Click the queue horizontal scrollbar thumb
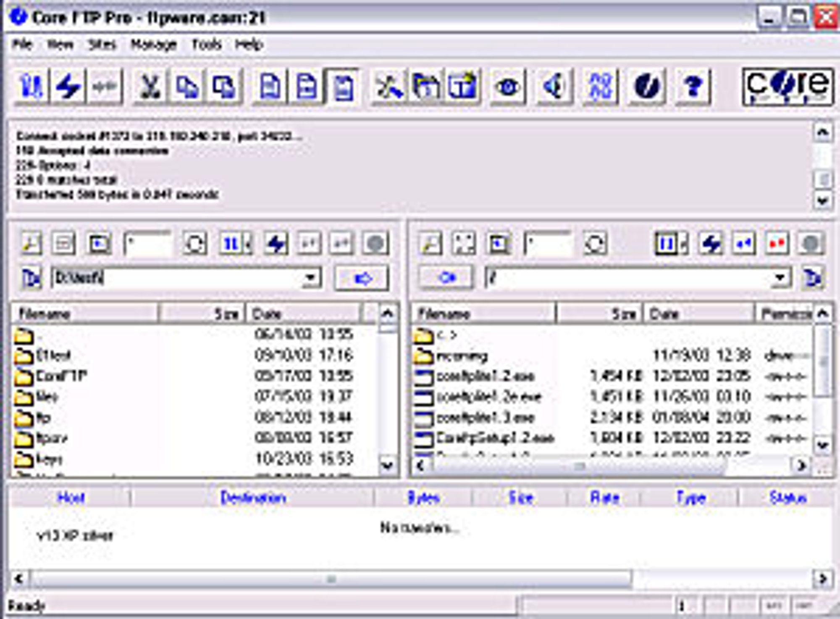 (332, 579)
